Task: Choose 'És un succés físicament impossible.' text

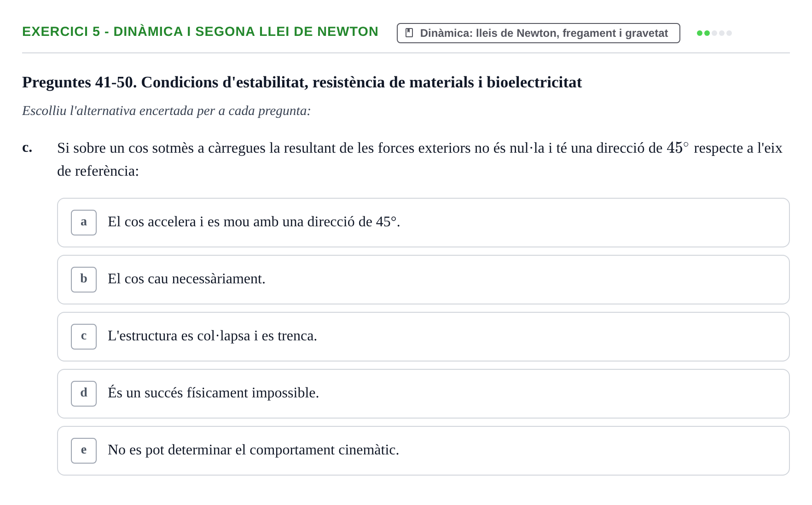Action: 213,393
